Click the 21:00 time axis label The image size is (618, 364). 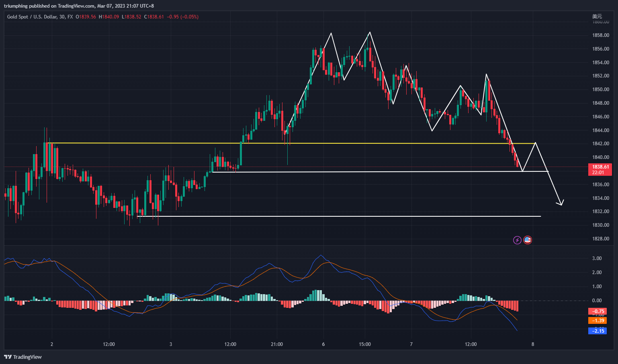click(x=277, y=344)
